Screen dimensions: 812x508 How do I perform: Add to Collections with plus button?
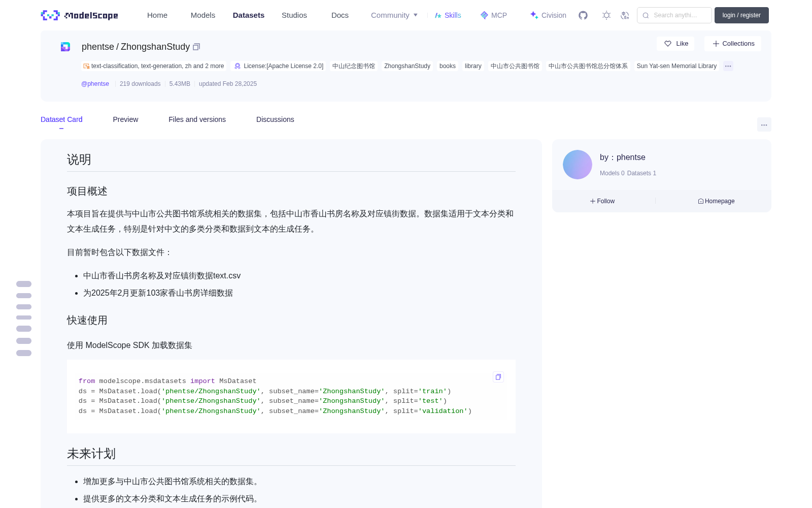click(733, 44)
